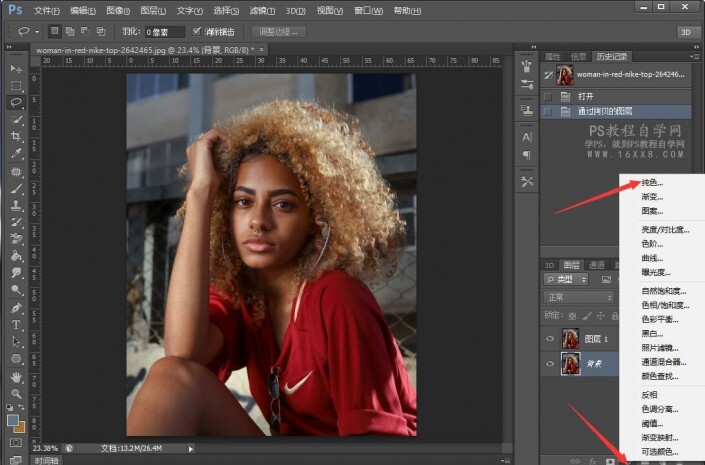Screen dimensions: 705x465
Task: Select the Pen tool
Action: [16, 307]
